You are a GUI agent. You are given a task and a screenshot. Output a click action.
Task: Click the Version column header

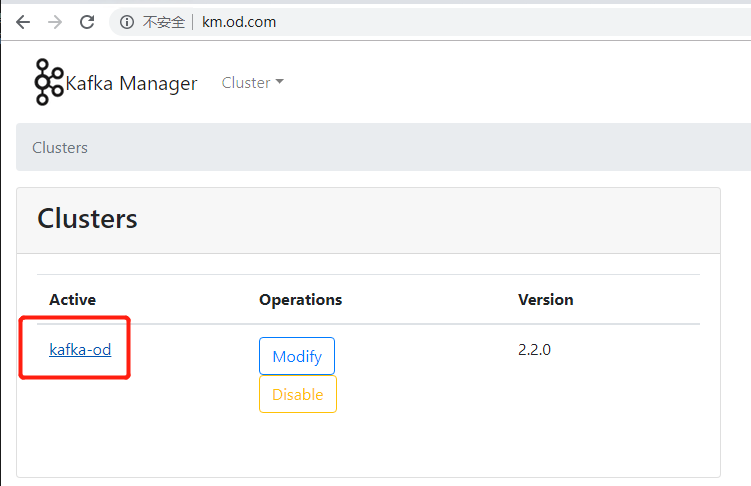click(x=546, y=300)
